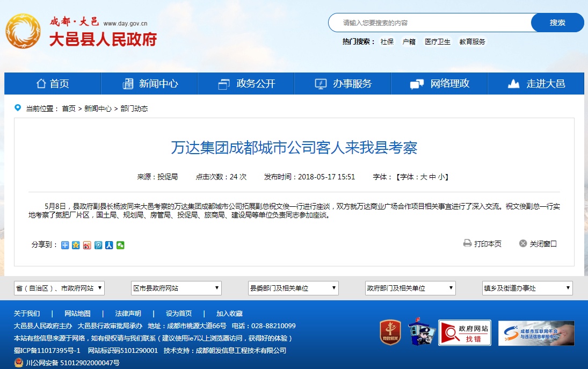Click the 加入收藏 footer link
The height and width of the screenshot is (369, 588).
[x=229, y=314]
